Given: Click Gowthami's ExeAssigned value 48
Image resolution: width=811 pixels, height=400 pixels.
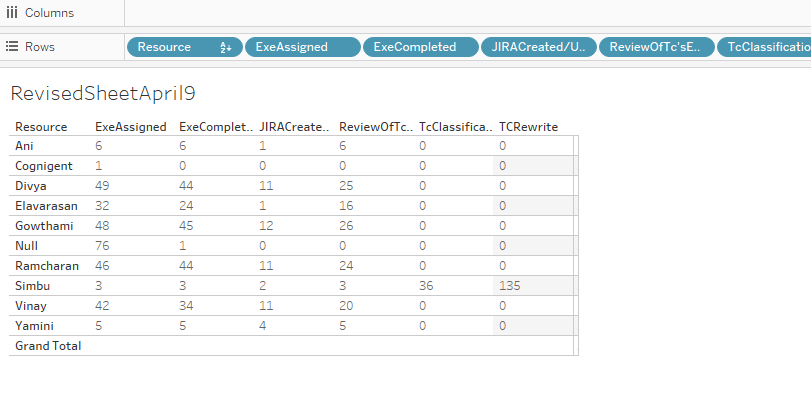Looking at the screenshot, I should click(102, 226).
